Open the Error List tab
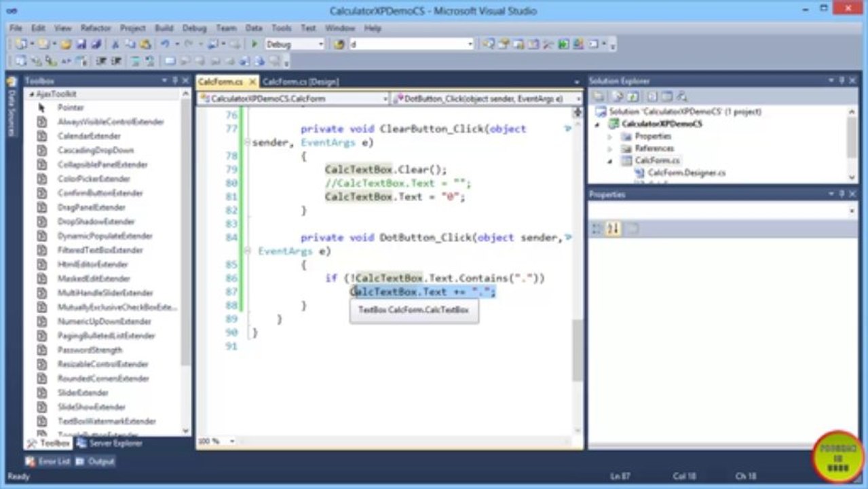The width and height of the screenshot is (868, 489). tap(48, 461)
